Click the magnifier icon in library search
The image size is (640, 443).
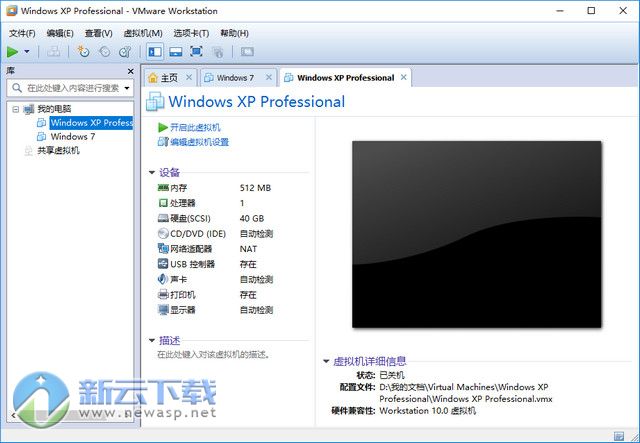click(x=17, y=88)
